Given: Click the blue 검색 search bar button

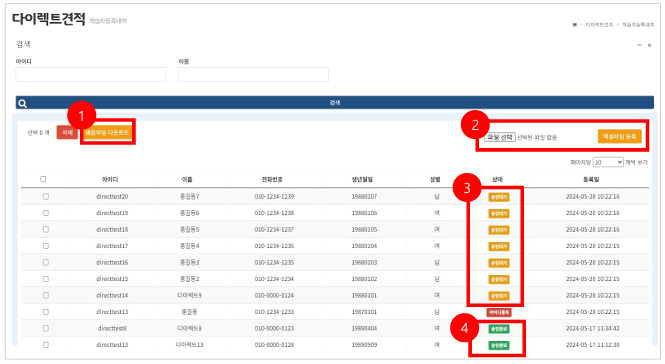Looking at the screenshot, I should tap(335, 103).
